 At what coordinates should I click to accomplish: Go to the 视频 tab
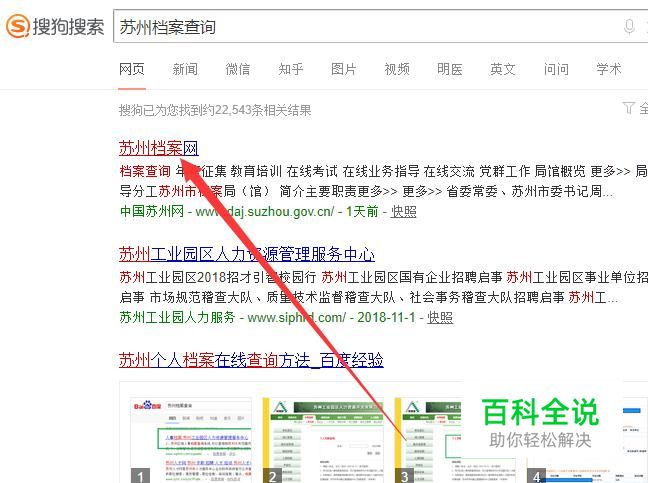pos(397,69)
